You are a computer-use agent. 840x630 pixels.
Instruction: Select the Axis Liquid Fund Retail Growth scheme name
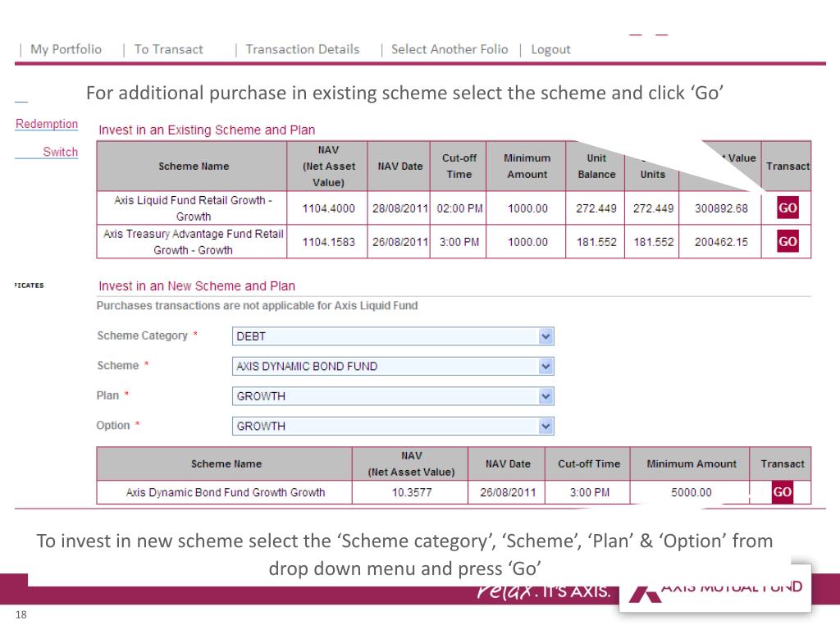coord(193,208)
